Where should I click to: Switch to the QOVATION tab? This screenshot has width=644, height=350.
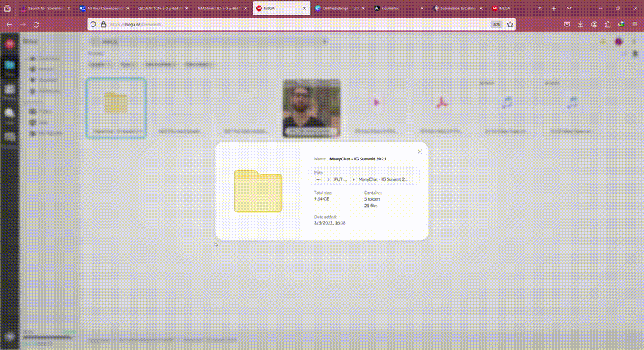pyautogui.click(x=163, y=8)
